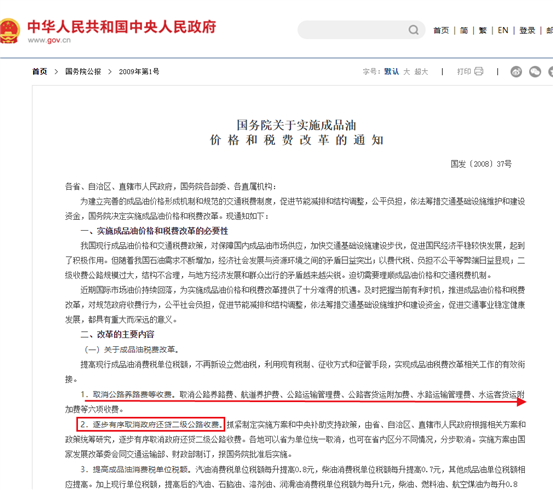Viewport: 553px width, 490px height.
Task: Open 2009年第1号 breadcrumb link
Action: tap(139, 72)
